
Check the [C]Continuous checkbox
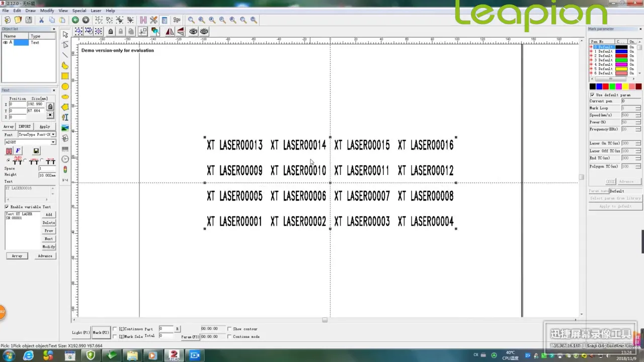[x=115, y=329]
